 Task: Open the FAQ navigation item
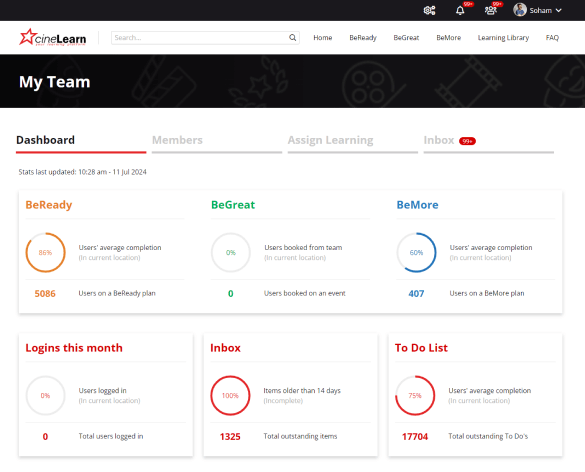coord(552,38)
